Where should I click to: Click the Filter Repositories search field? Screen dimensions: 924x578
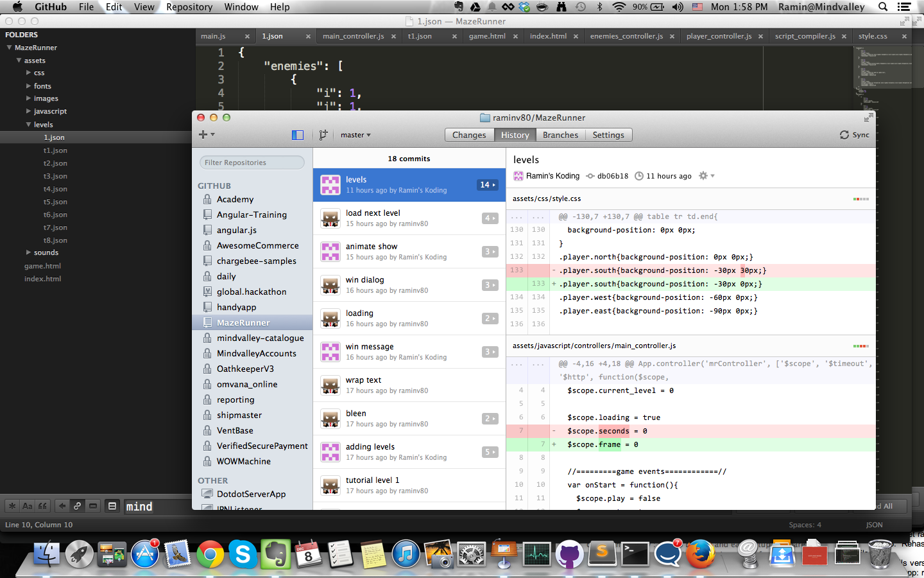click(252, 162)
